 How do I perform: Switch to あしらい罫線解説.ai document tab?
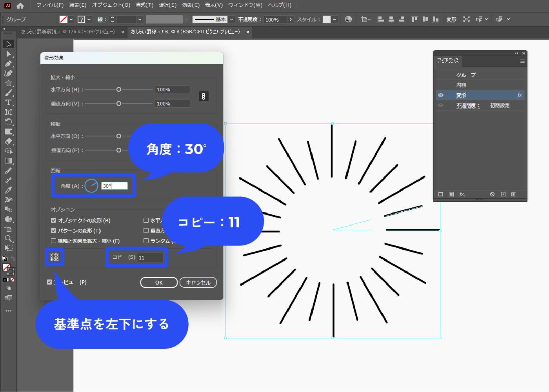(x=68, y=32)
